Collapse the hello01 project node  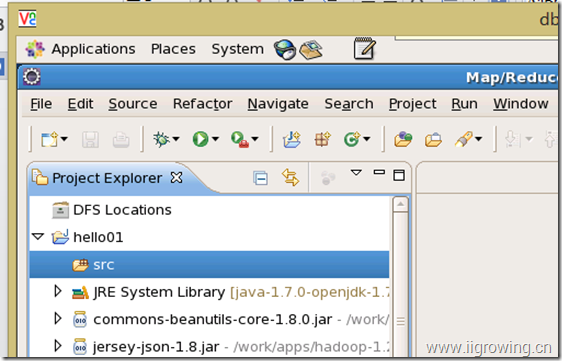pyautogui.click(x=38, y=237)
